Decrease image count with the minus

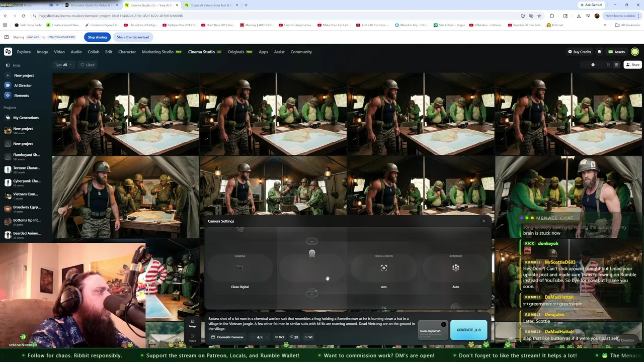[253, 337]
